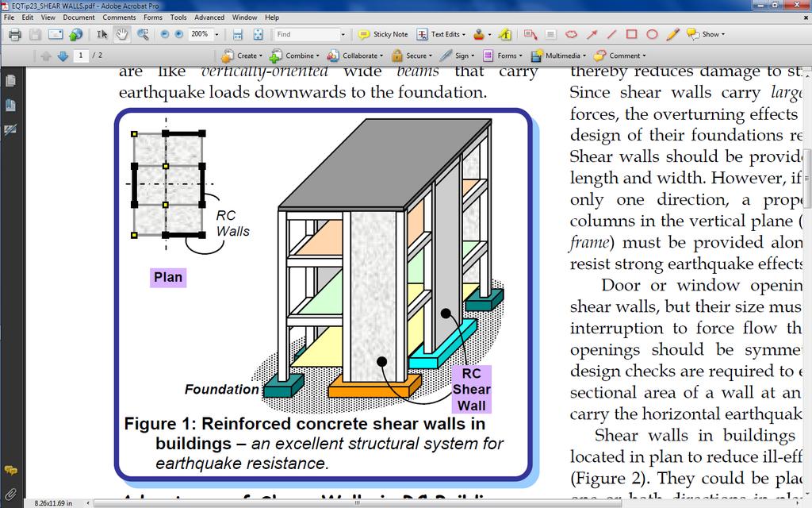Click the 200% zoom value field

[201, 34]
